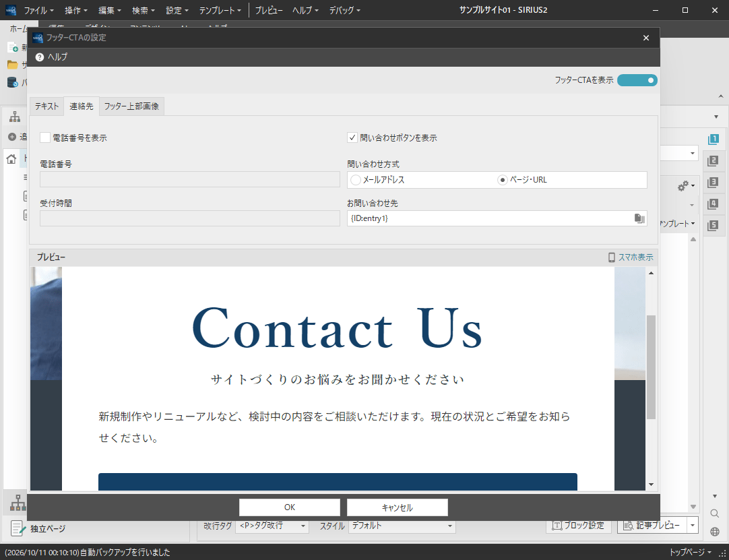
Task: Select number 1 page panel icon
Action: coord(714,139)
